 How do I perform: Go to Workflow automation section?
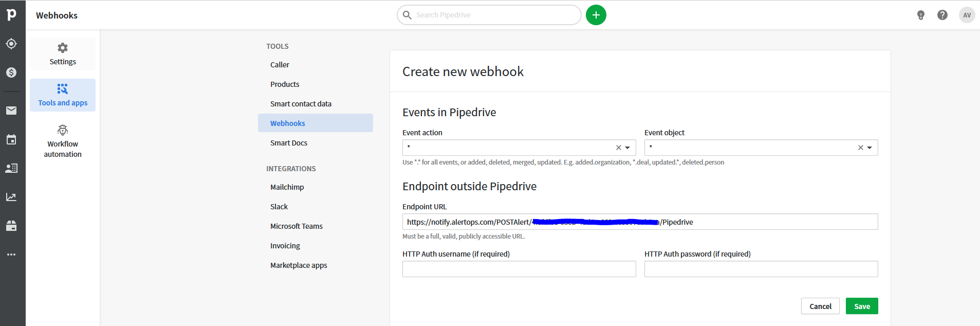pos(63,141)
